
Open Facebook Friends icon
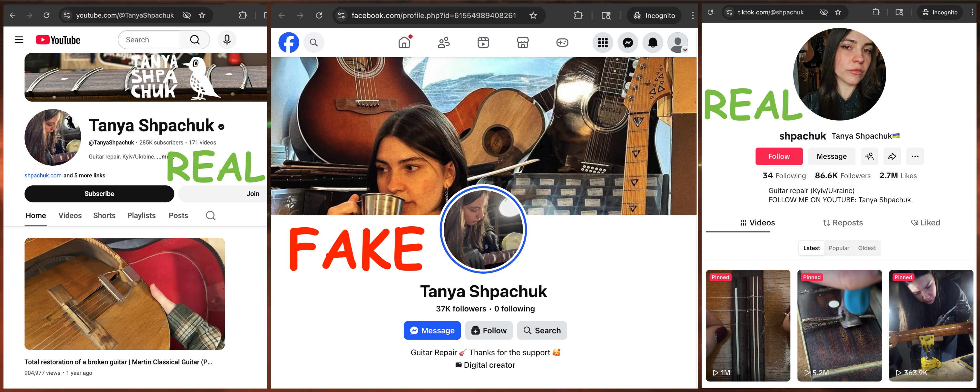tap(444, 43)
